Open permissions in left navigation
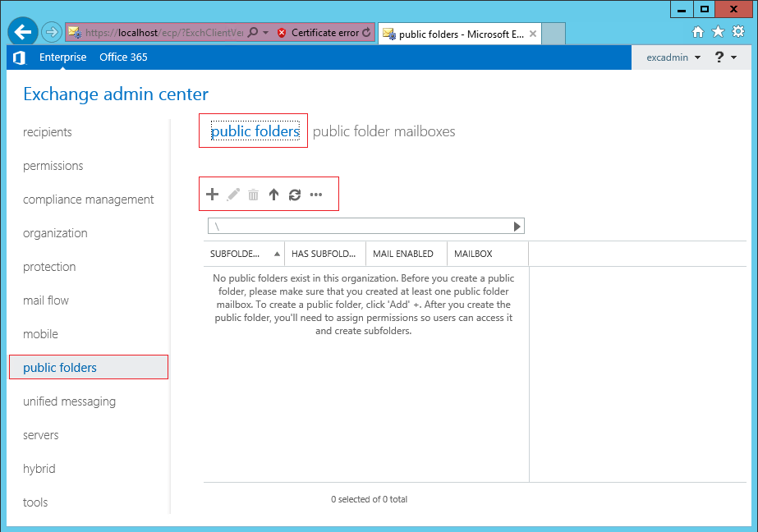This screenshot has height=532, width=758. [x=53, y=166]
